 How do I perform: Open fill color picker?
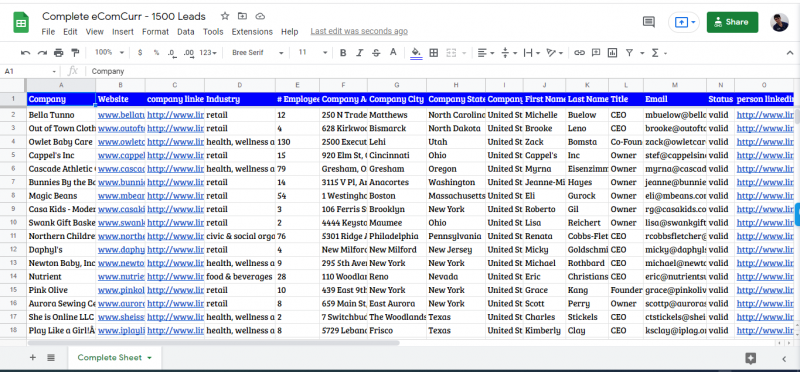coord(416,53)
